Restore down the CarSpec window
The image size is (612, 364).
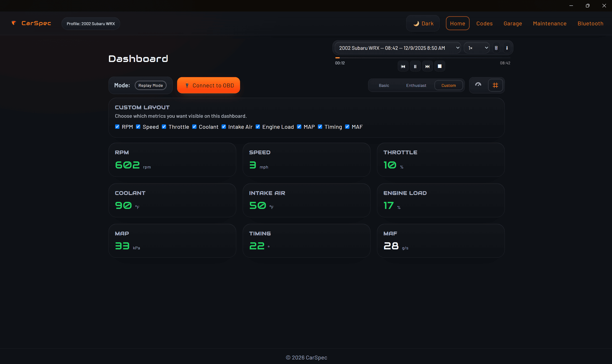[x=588, y=6]
